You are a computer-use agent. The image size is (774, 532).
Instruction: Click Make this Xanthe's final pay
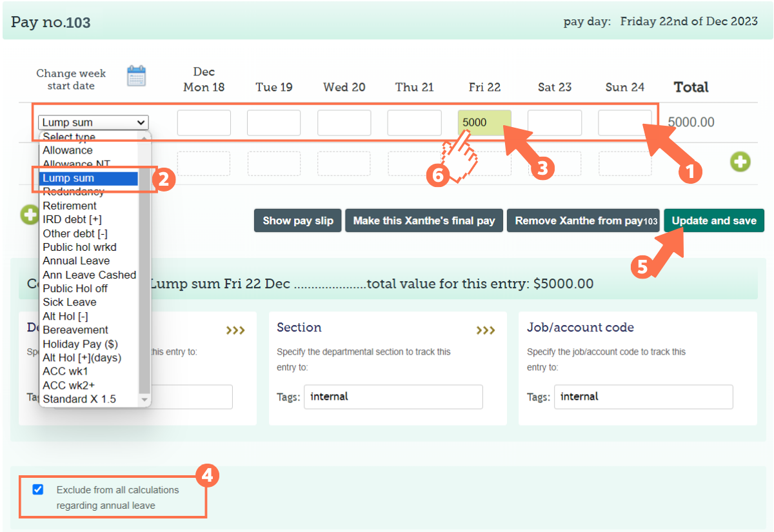pos(424,221)
